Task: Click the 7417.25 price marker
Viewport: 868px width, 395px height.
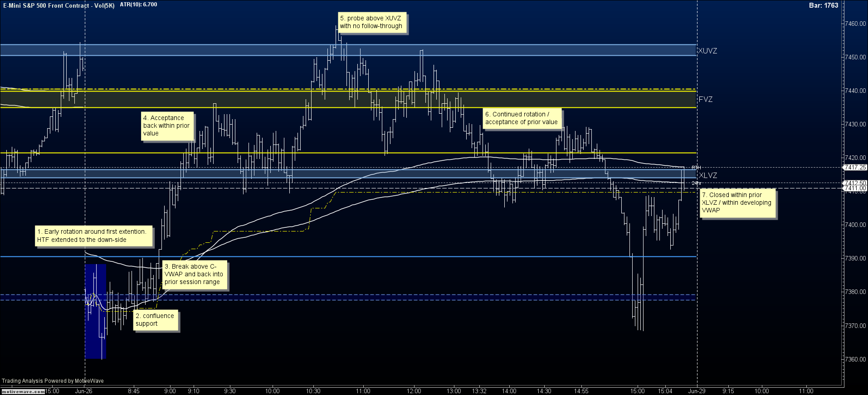Action: [855, 168]
